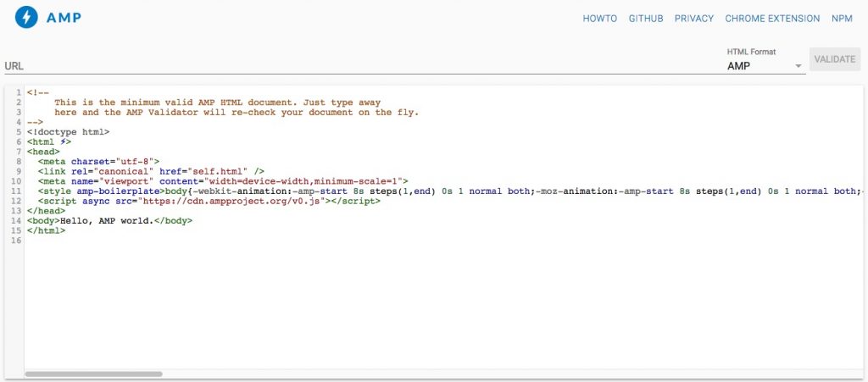Click the horizontal scrollbar thumb in editor
The width and height of the screenshot is (868, 382).
tap(93, 374)
